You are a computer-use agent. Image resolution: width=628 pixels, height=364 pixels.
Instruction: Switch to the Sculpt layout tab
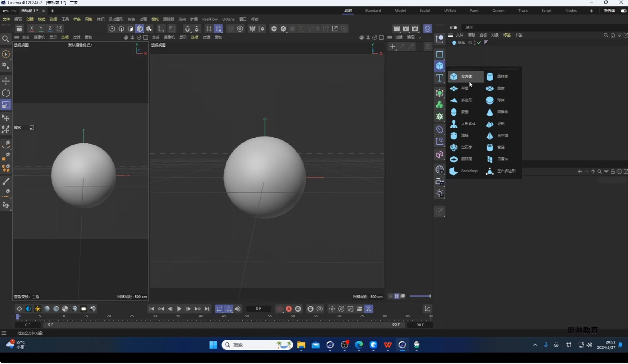(425, 10)
